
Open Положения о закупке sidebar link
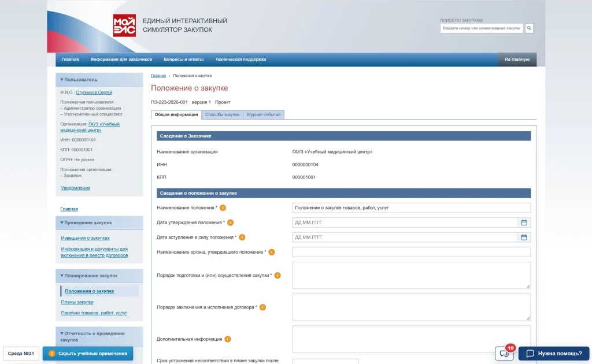coord(90,291)
